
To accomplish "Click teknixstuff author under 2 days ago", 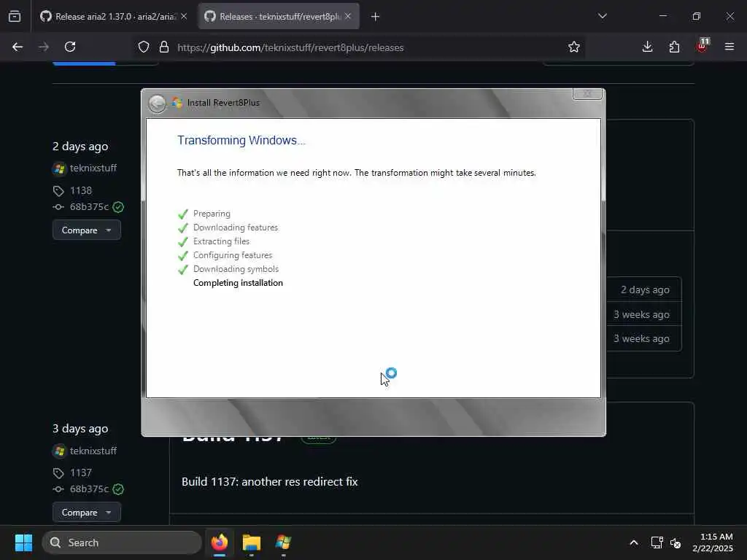I will [93, 168].
